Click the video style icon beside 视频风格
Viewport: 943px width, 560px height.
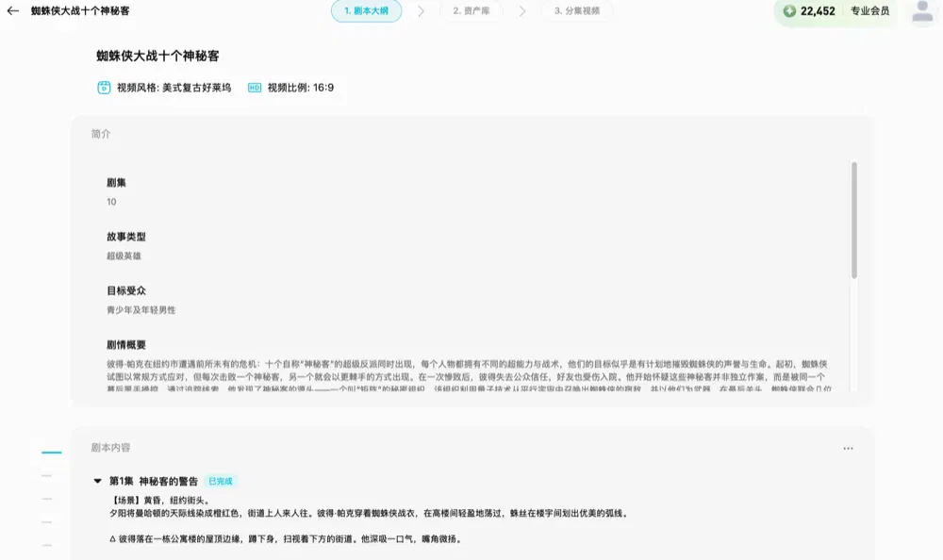tap(104, 88)
